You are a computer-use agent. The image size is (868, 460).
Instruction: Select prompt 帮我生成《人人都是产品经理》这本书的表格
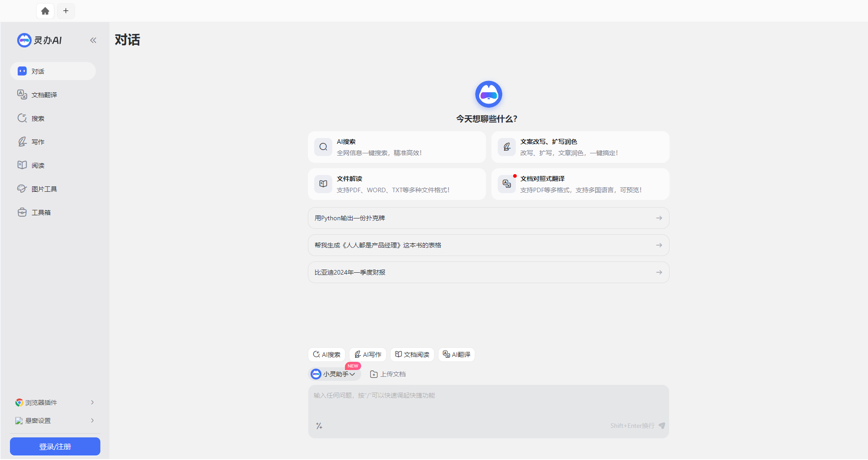pos(489,245)
